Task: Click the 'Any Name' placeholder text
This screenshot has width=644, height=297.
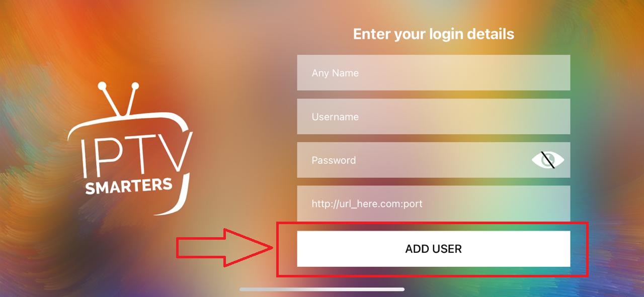Action: click(335, 73)
